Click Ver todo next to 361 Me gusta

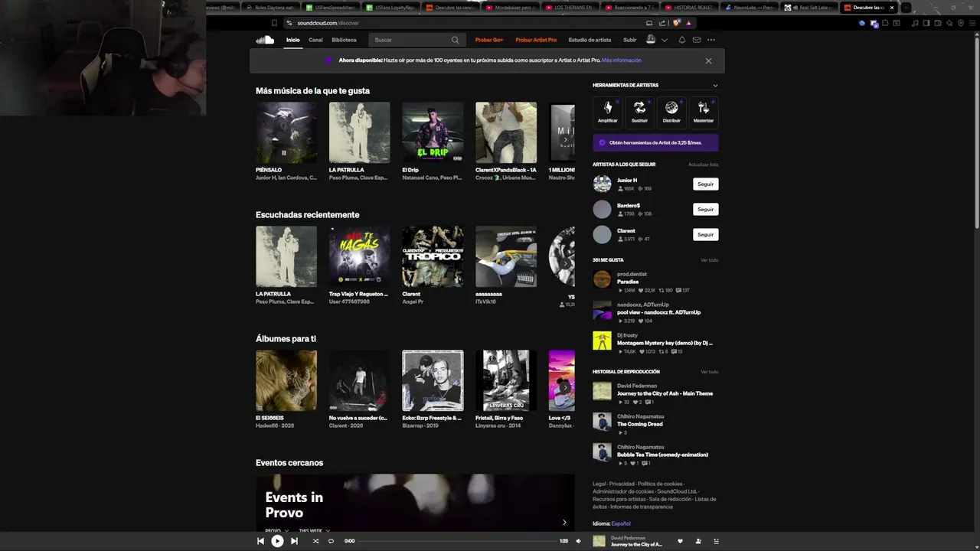[x=709, y=260]
